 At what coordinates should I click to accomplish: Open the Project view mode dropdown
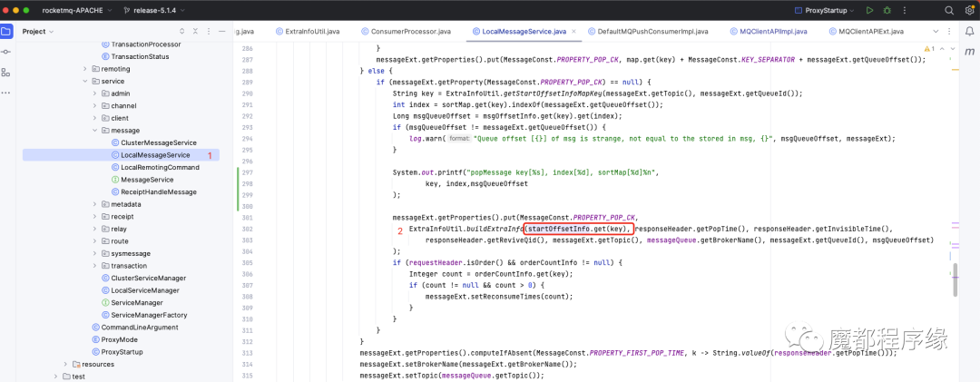click(38, 31)
